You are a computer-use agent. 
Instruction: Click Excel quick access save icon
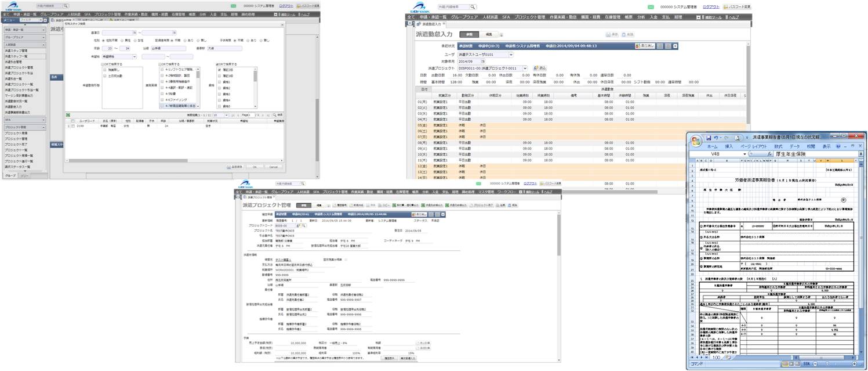pyautogui.click(x=709, y=138)
